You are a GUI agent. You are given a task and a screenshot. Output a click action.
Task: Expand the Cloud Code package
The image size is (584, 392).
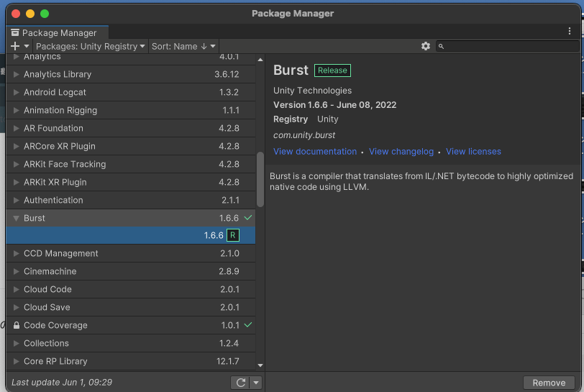click(x=16, y=290)
